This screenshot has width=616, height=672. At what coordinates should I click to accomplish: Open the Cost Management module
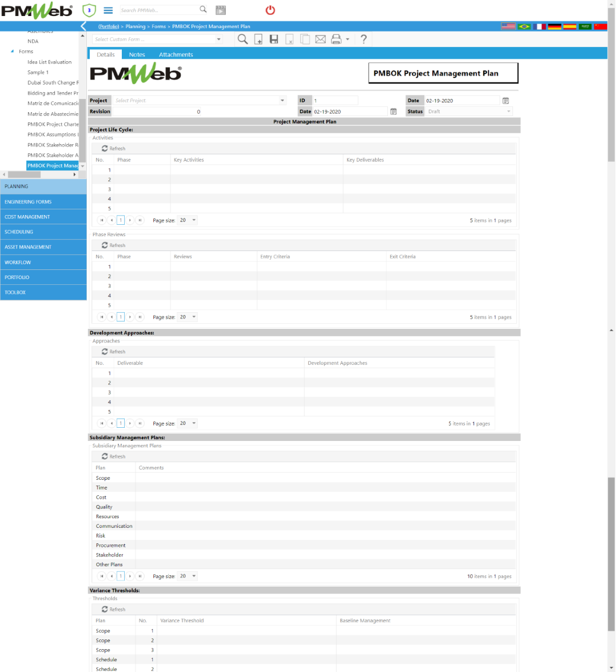point(43,217)
